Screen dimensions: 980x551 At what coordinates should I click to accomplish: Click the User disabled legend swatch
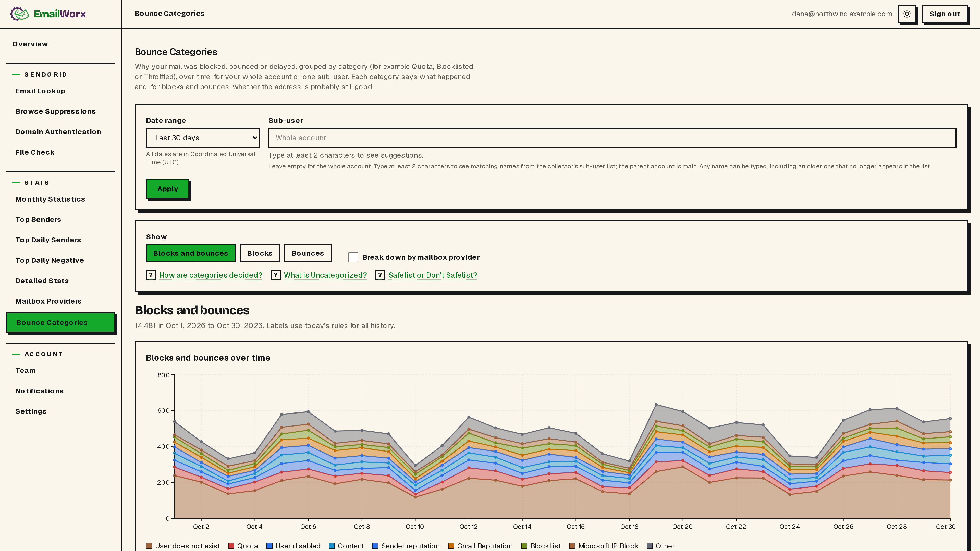(270, 546)
